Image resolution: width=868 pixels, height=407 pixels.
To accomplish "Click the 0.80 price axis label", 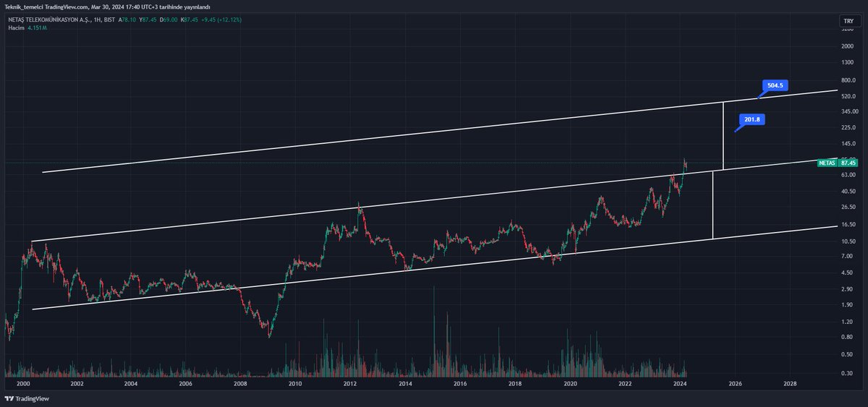I will (x=848, y=338).
